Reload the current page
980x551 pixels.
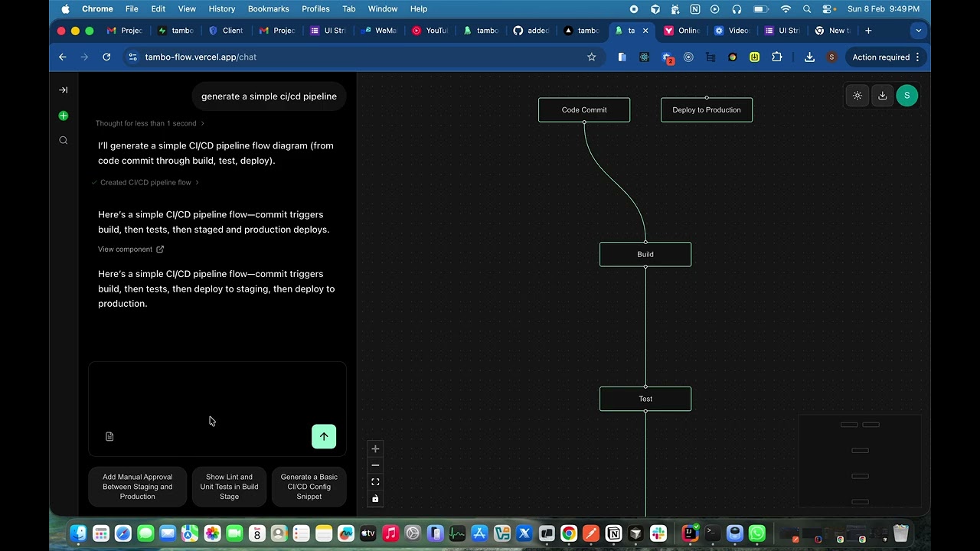[106, 57]
